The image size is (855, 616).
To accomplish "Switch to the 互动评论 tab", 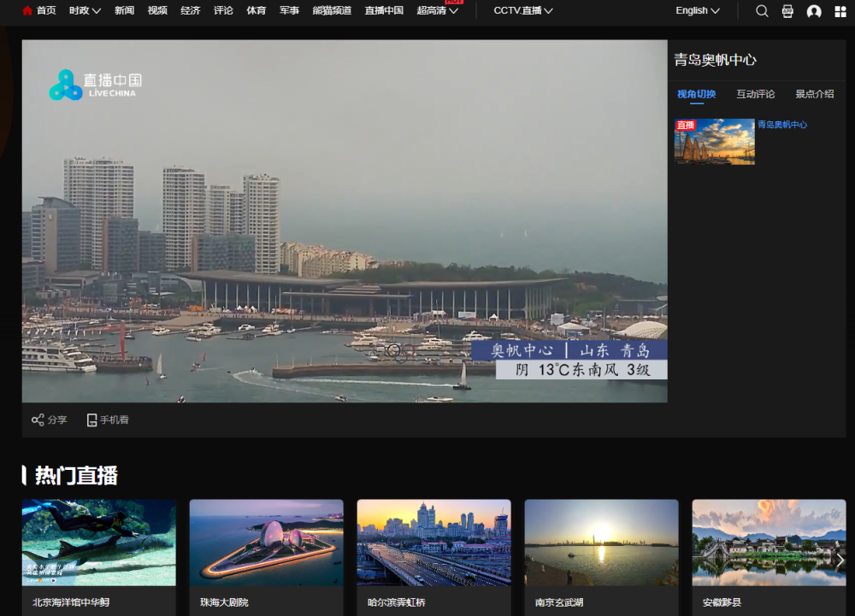I will pyautogui.click(x=755, y=94).
